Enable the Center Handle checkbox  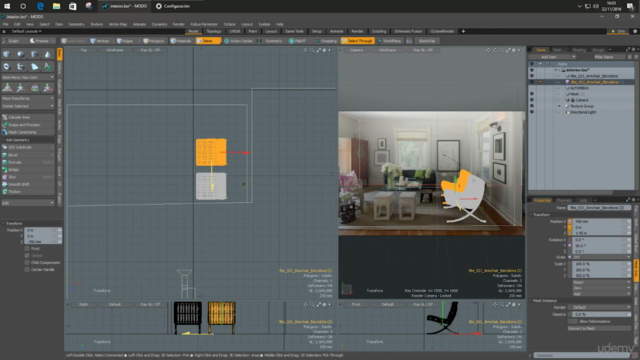pyautogui.click(x=27, y=269)
